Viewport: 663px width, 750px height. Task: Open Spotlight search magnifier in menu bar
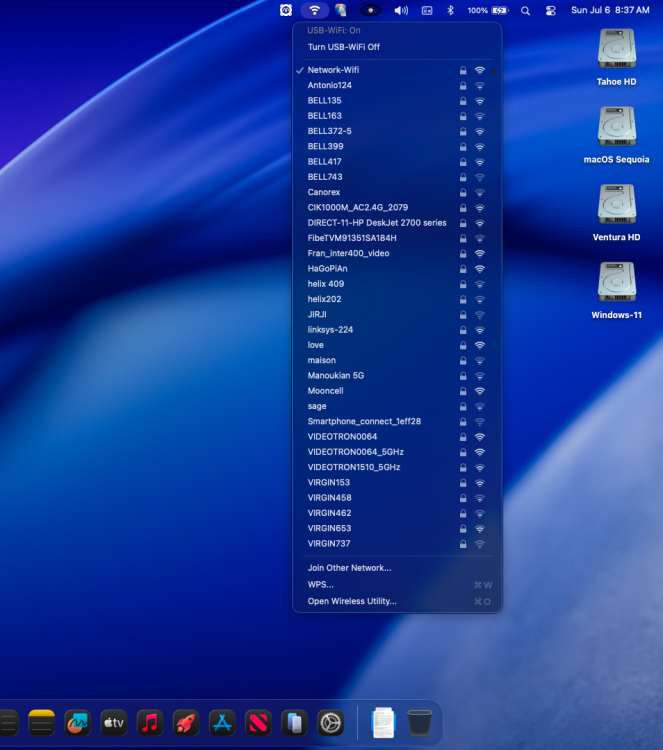(525, 11)
